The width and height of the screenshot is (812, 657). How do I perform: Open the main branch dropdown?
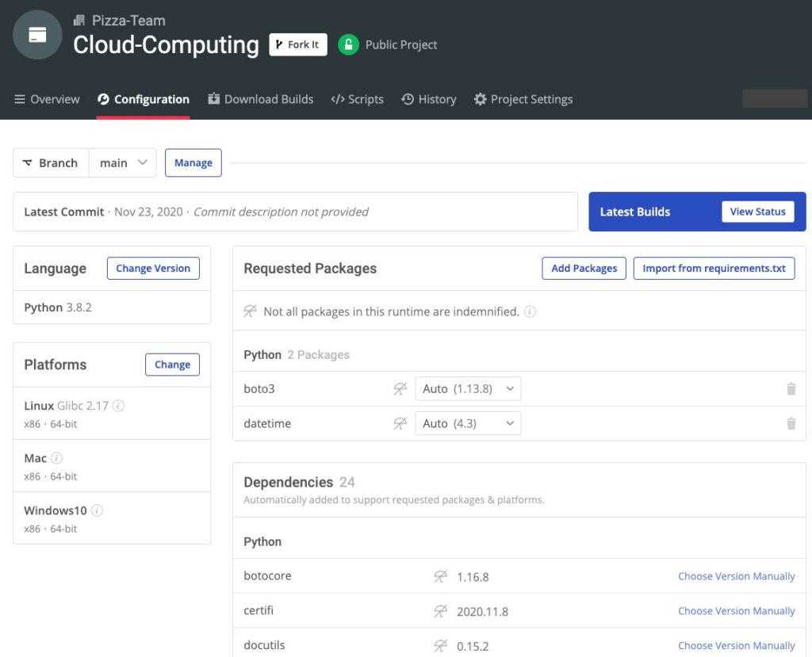[123, 162]
